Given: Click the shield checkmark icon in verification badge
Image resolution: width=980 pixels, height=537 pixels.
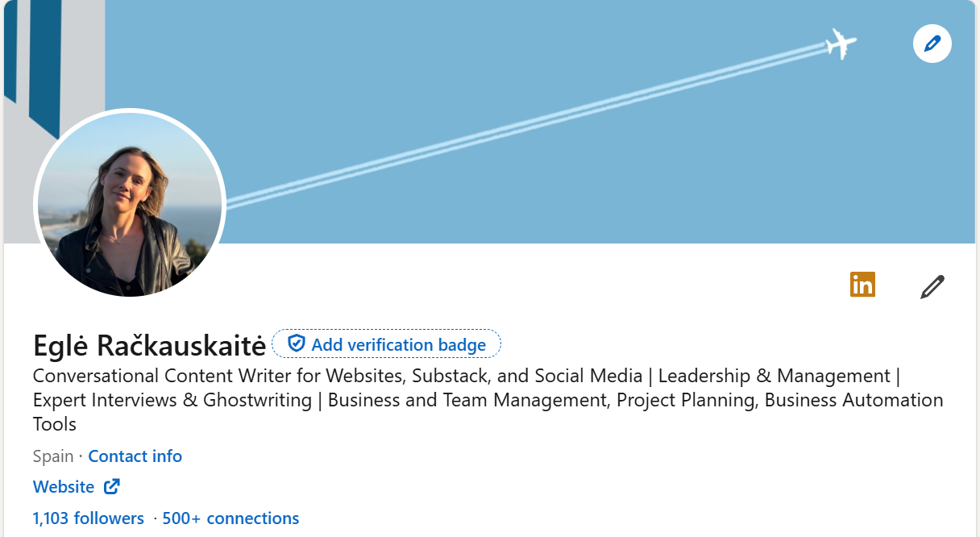Looking at the screenshot, I should tap(296, 343).
